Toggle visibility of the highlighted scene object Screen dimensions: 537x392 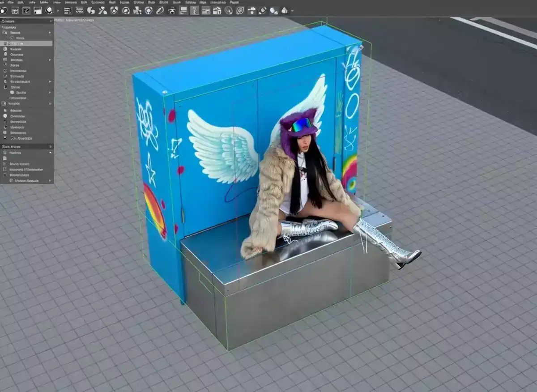point(5,43)
